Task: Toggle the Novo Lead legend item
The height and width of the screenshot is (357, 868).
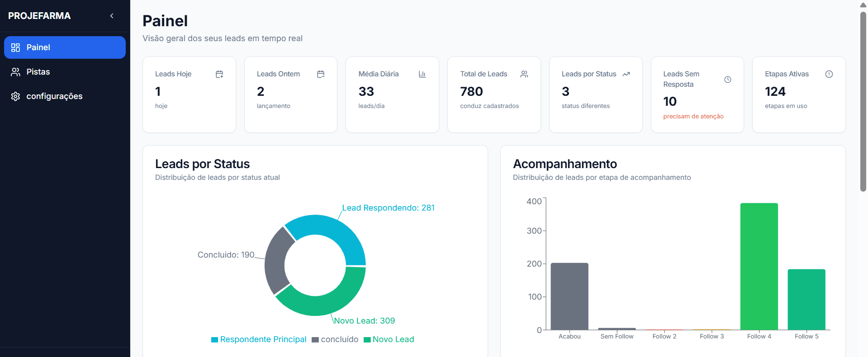Action: [389, 339]
